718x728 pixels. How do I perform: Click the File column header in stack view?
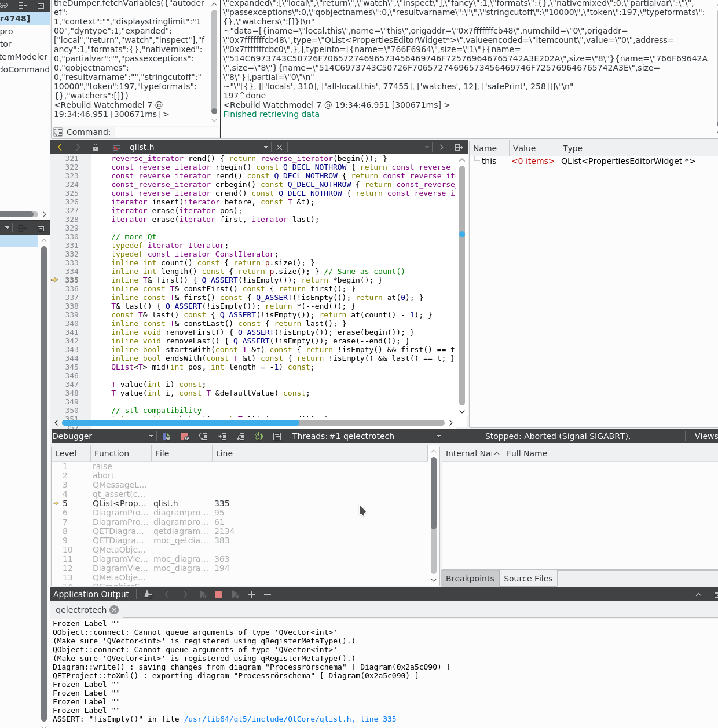pos(182,453)
